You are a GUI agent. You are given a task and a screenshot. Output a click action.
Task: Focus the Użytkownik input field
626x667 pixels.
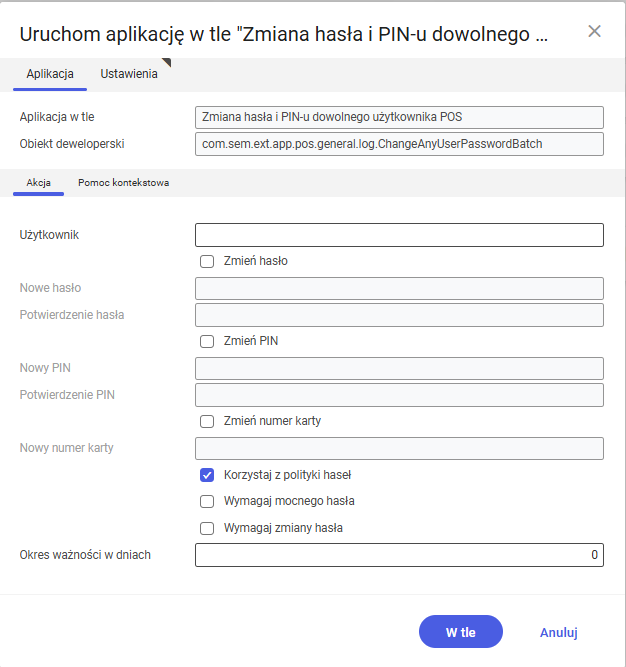[x=399, y=235]
